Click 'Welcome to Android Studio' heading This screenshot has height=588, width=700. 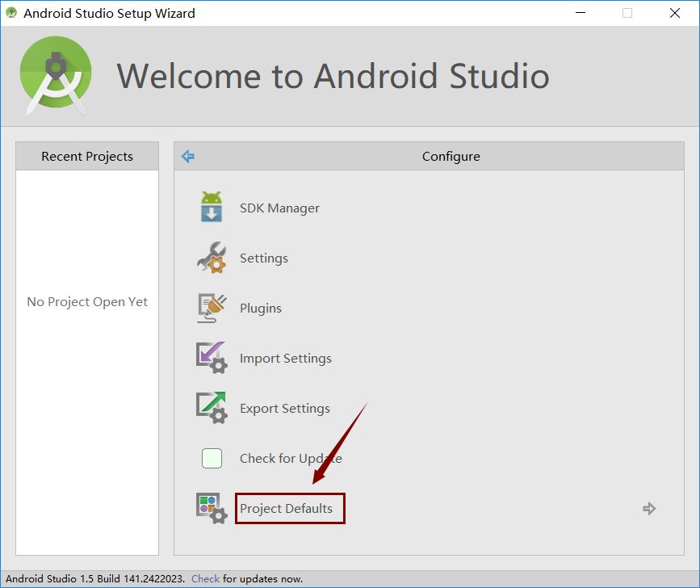[333, 76]
